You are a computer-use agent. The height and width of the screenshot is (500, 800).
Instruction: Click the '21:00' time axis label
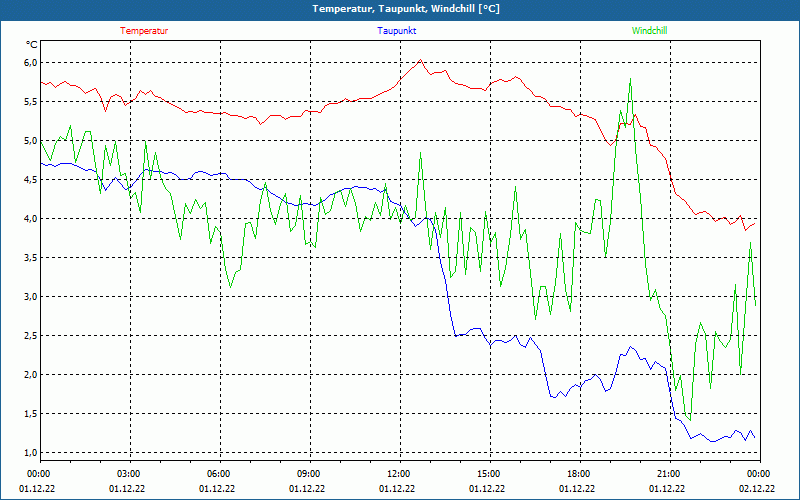(669, 474)
